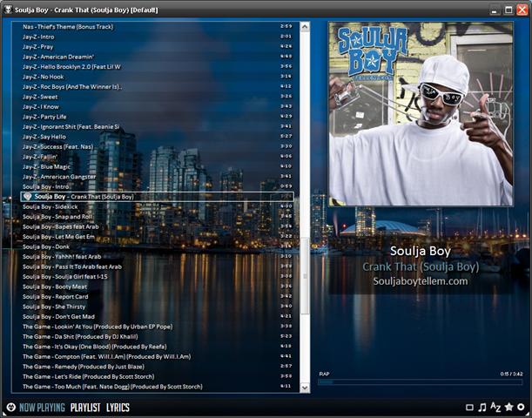Click the rectangle view icon in bottom bar
Image resolution: width=532 pixels, height=418 pixels.
[469, 408]
